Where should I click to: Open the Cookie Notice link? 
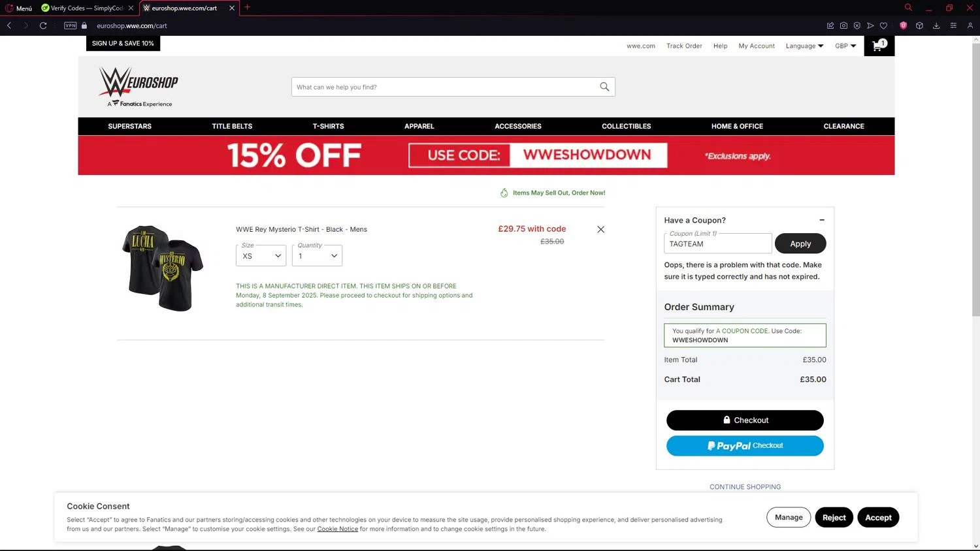337,529
